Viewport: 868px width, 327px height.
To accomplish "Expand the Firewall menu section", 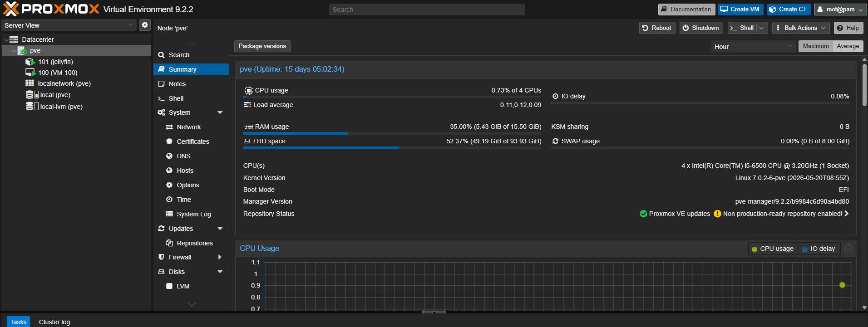I will tap(220, 257).
